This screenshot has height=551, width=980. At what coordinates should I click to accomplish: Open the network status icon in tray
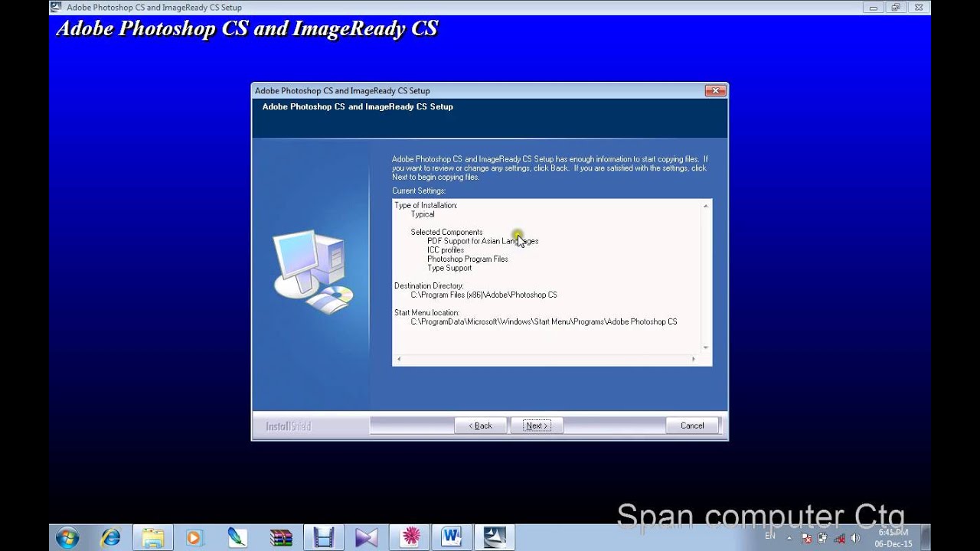tap(841, 539)
